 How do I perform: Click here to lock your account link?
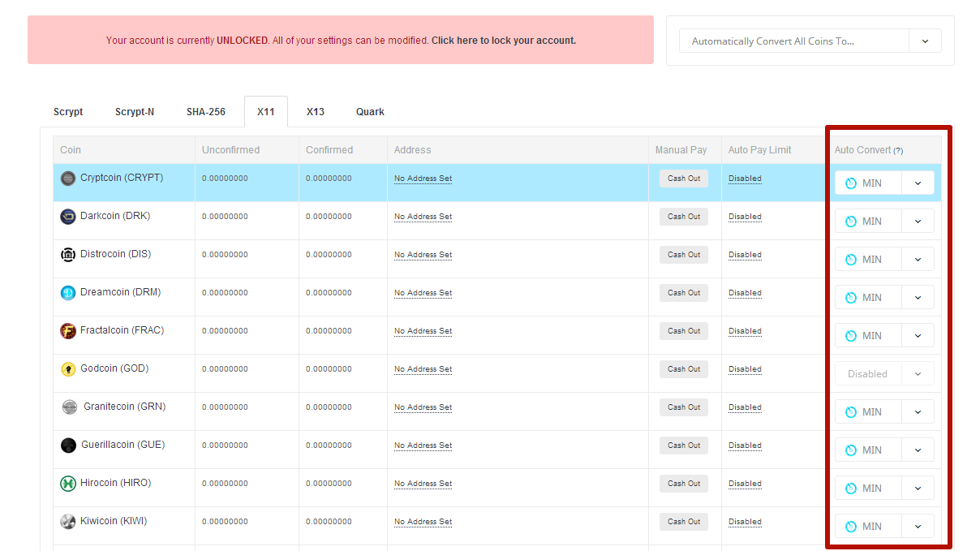point(504,41)
